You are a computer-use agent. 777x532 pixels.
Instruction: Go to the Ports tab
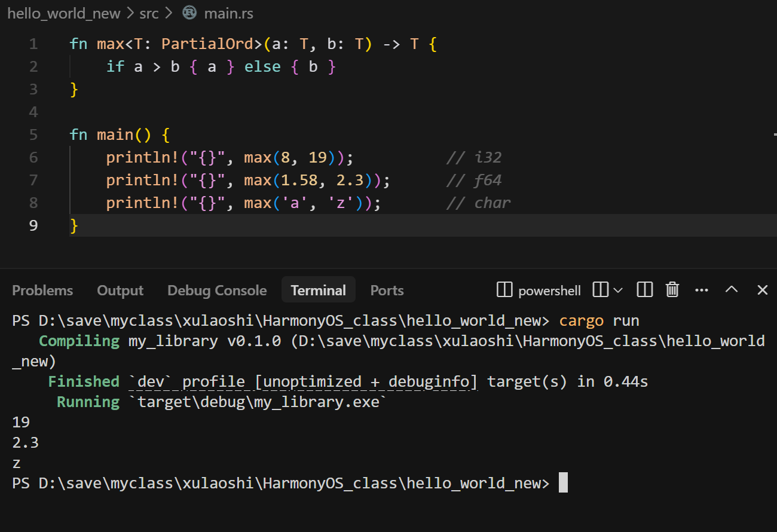[x=387, y=291]
